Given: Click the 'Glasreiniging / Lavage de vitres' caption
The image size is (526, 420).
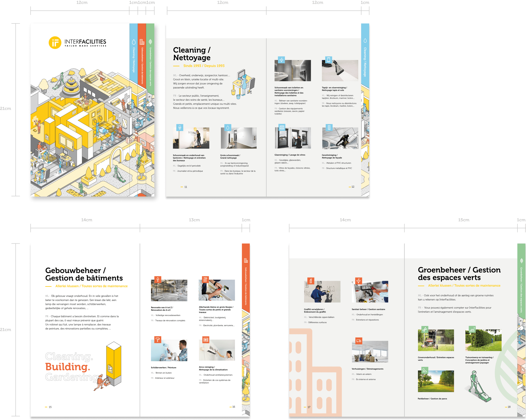Looking at the screenshot, I should 290,155.
